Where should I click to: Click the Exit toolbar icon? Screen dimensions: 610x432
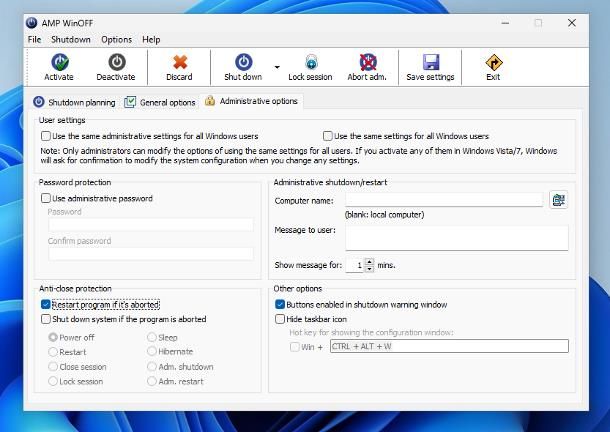click(493, 63)
